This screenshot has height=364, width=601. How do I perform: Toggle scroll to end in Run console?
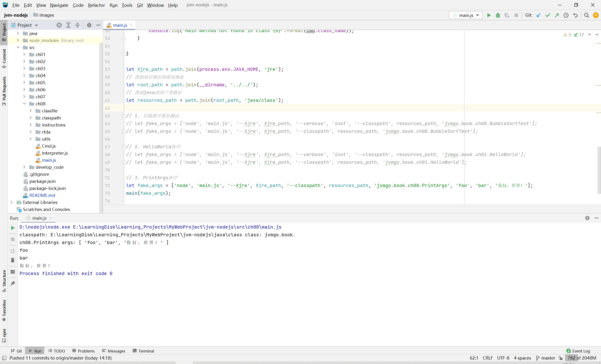pos(13,250)
